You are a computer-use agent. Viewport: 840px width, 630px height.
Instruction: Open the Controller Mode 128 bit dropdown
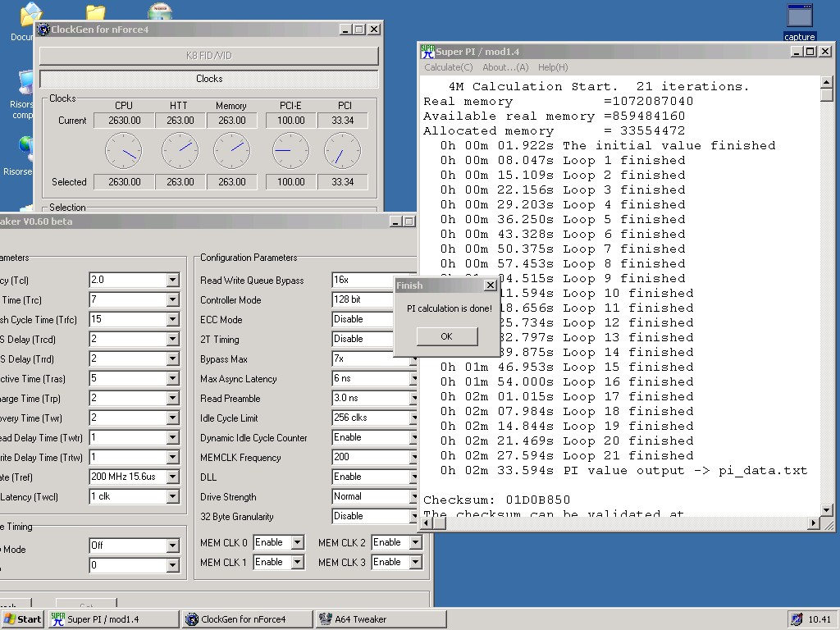point(363,299)
